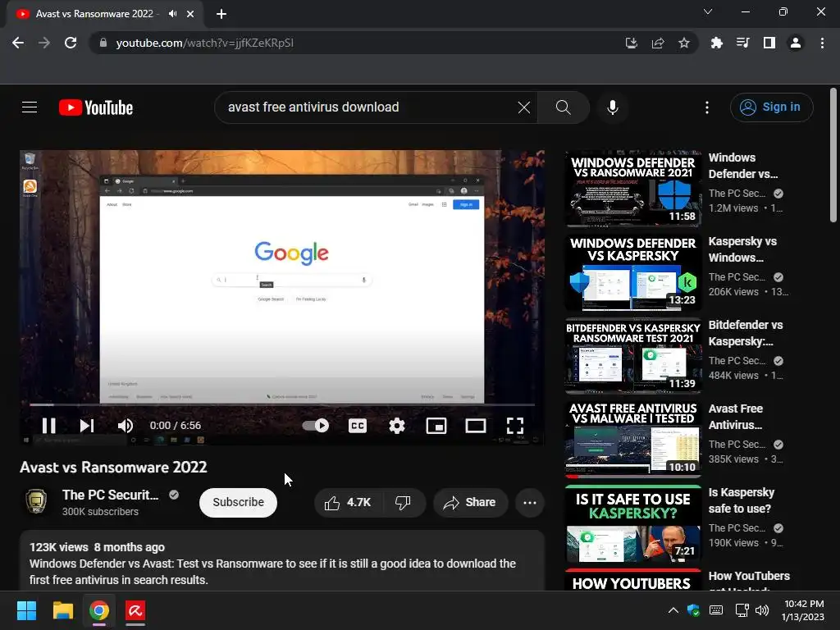Open 'Avast Free Antivirus...' video title
840x630 pixels.
[x=736, y=417]
